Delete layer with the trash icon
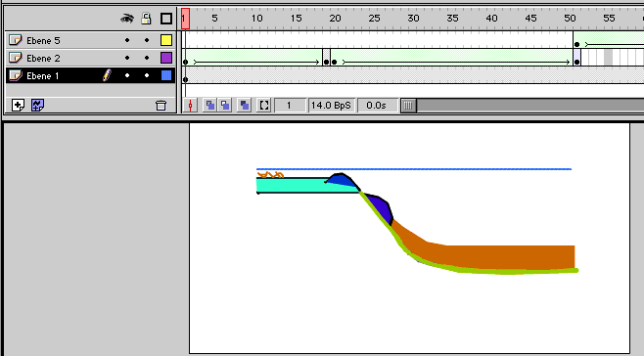 [161, 106]
